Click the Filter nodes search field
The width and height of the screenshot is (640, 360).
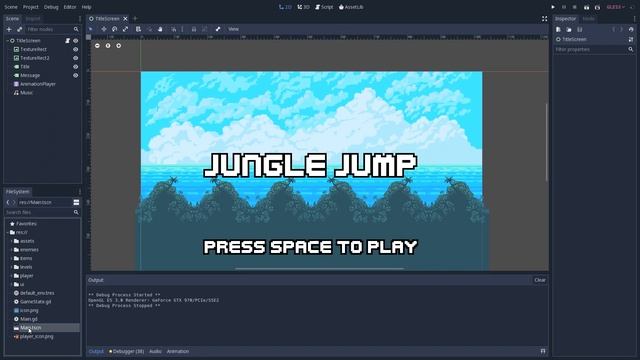coord(52,29)
